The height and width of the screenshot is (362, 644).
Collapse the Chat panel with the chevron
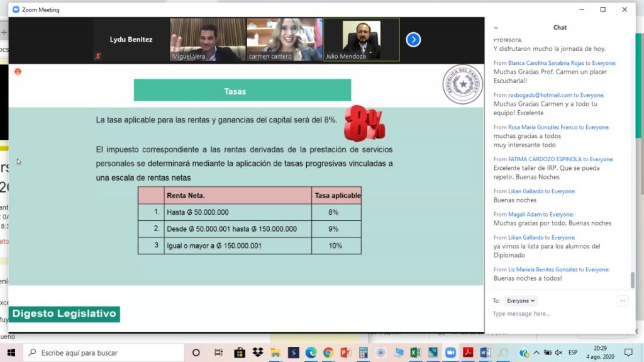coord(496,28)
